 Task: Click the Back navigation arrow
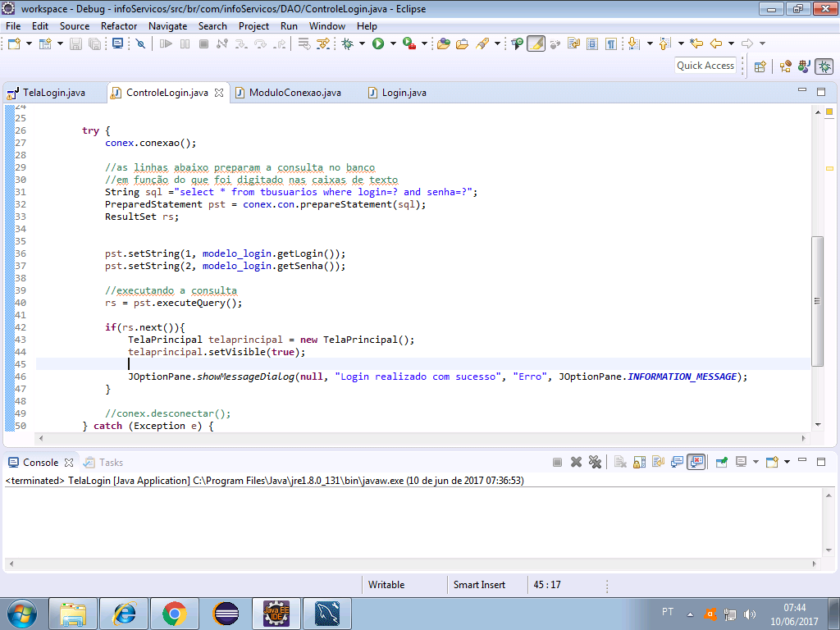[x=715, y=43]
